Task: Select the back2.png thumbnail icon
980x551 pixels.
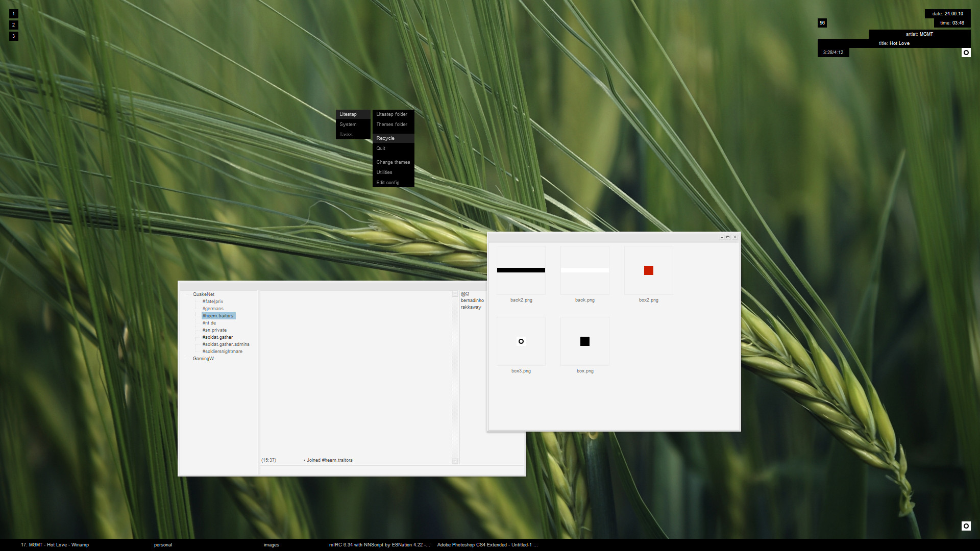Action: click(x=521, y=270)
